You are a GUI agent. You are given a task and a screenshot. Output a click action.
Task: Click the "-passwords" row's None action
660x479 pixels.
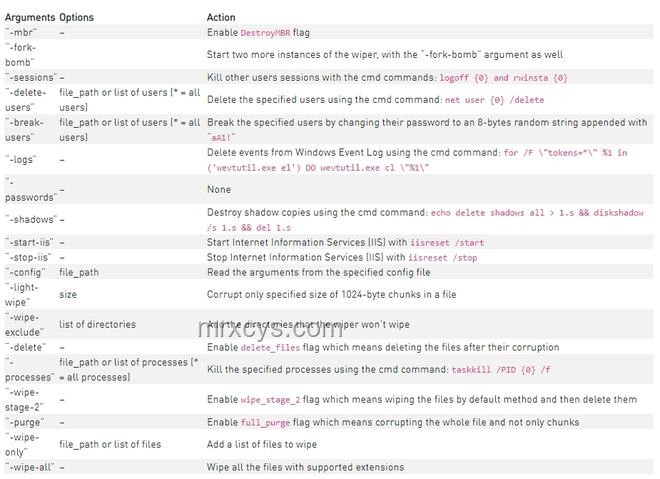pos(219,189)
